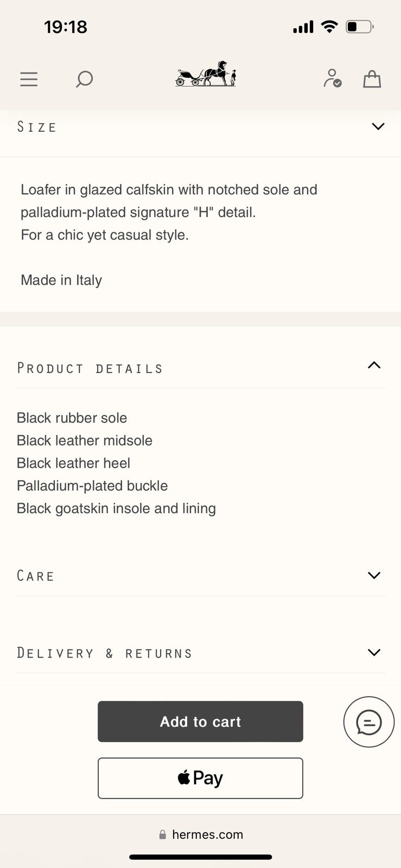Open the Care heading
This screenshot has height=868, width=401.
tap(36, 576)
